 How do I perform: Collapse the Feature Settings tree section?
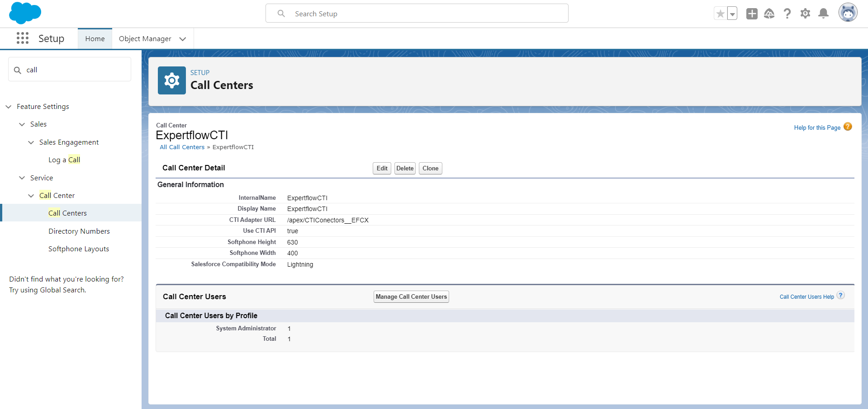point(9,107)
